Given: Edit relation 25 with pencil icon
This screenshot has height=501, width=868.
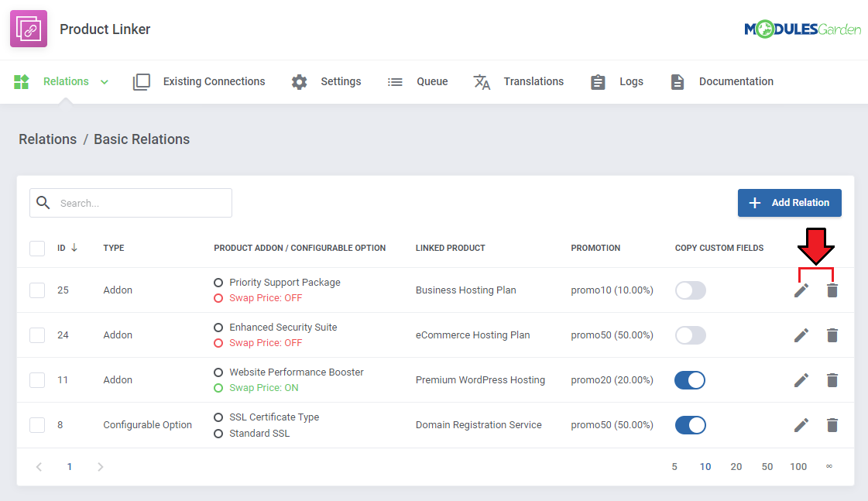Looking at the screenshot, I should [x=801, y=290].
